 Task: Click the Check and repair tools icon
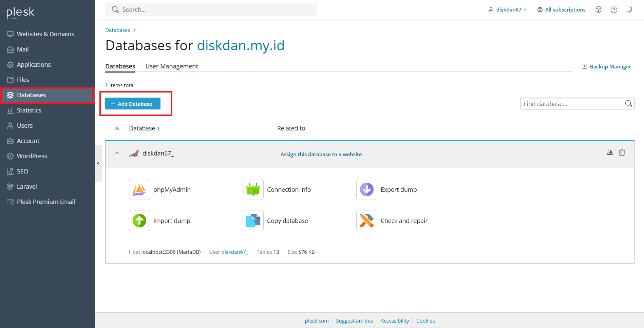(366, 221)
